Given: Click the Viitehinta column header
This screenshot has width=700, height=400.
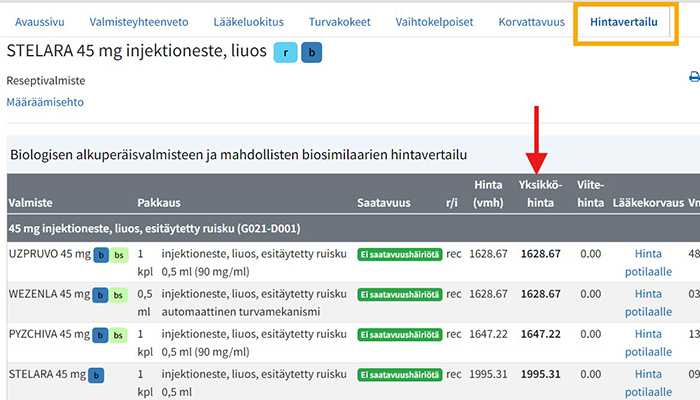Looking at the screenshot, I should [x=590, y=194].
